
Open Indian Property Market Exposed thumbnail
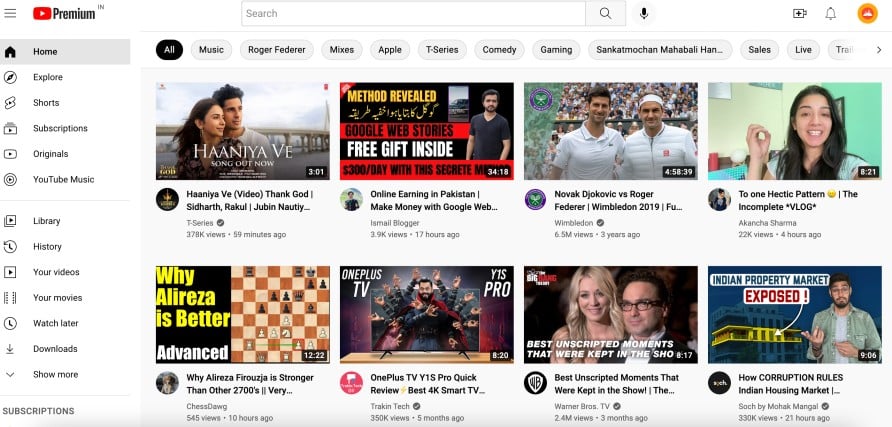795,315
